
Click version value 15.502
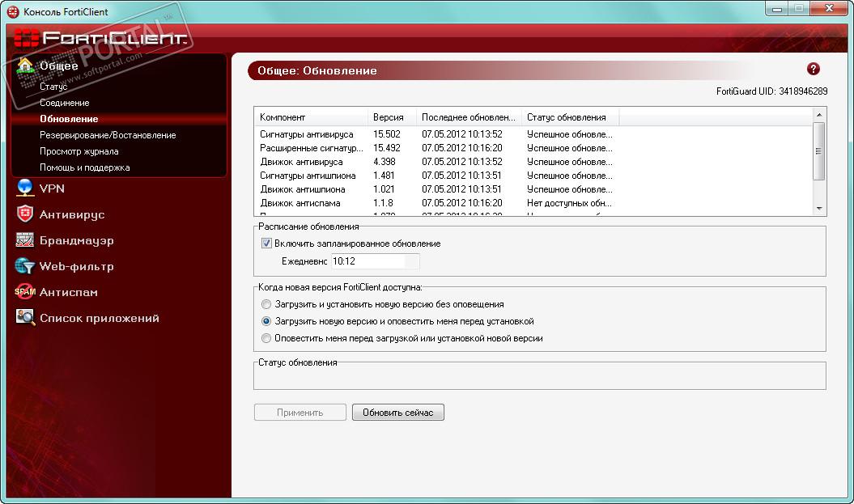click(387, 134)
